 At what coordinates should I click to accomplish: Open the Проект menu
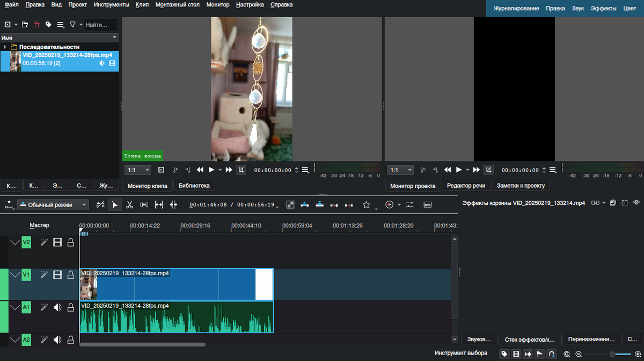pos(78,4)
